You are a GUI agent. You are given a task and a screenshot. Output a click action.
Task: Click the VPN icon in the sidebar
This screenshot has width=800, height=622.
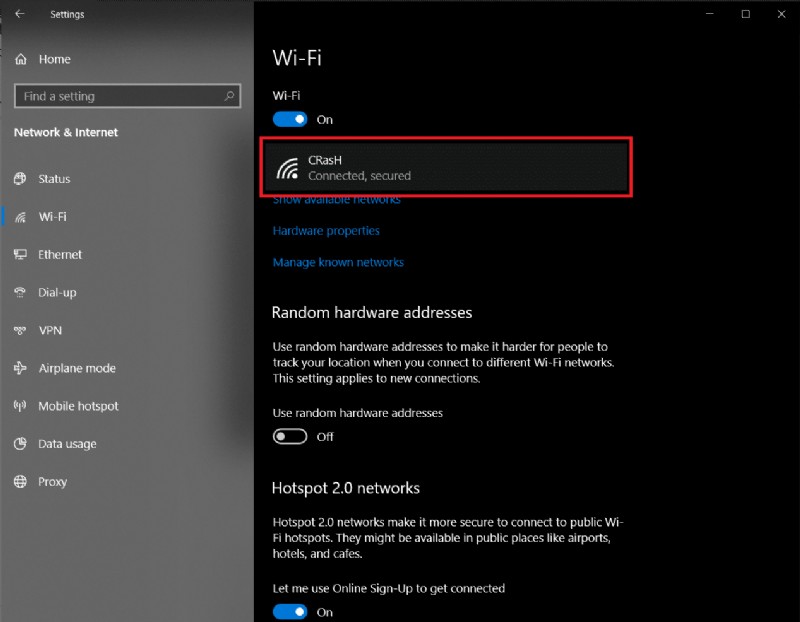[23, 330]
